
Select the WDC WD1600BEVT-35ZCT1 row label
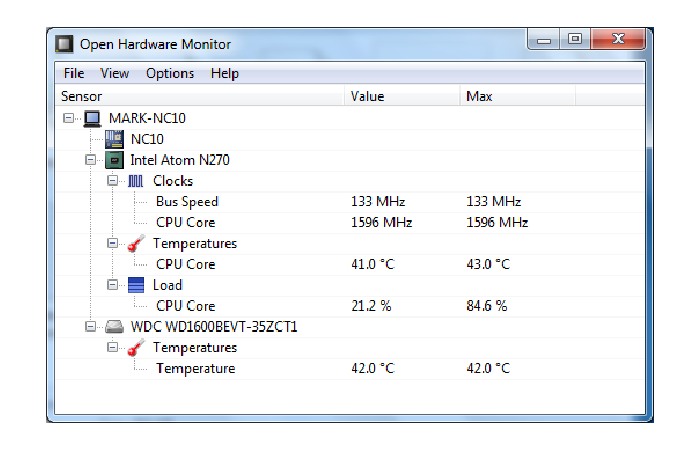click(214, 327)
